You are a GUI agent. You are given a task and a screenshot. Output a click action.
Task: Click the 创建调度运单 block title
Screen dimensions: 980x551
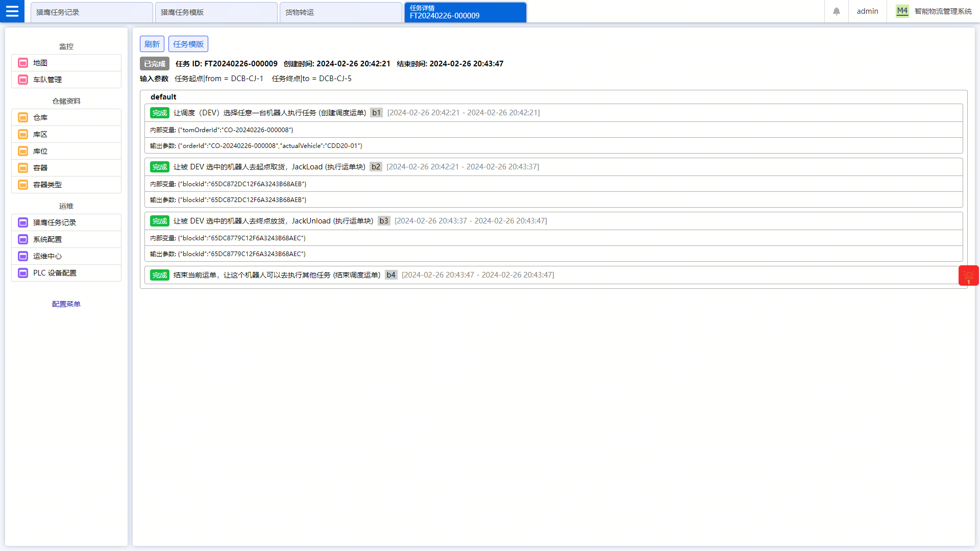270,113
